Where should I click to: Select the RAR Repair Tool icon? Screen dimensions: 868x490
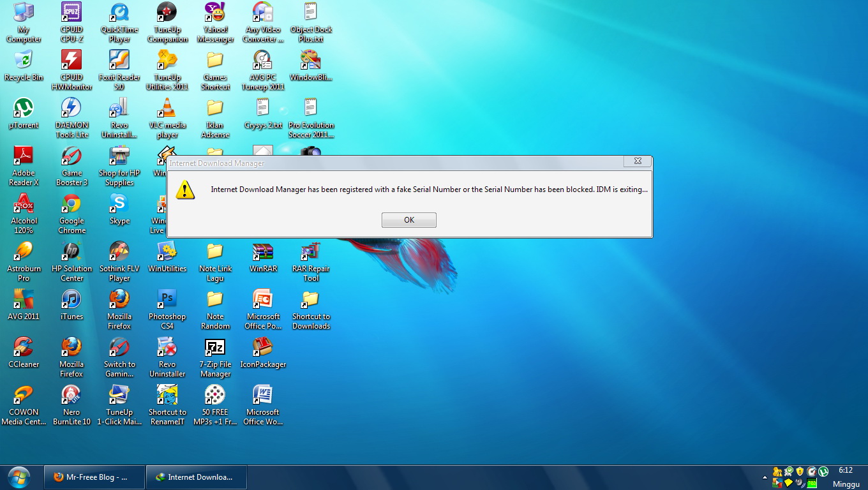(311, 262)
